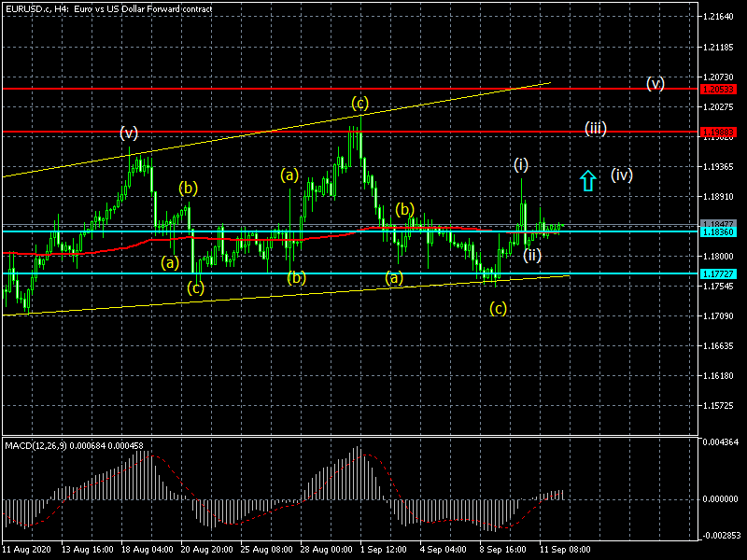
Task: Click the EURUSD.c, H4 chart title
Action: (x=107, y=8)
